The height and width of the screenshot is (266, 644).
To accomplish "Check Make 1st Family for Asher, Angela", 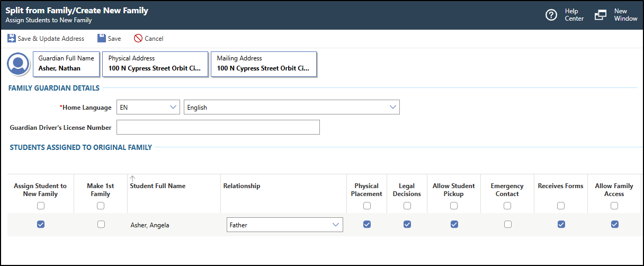I will (x=101, y=225).
